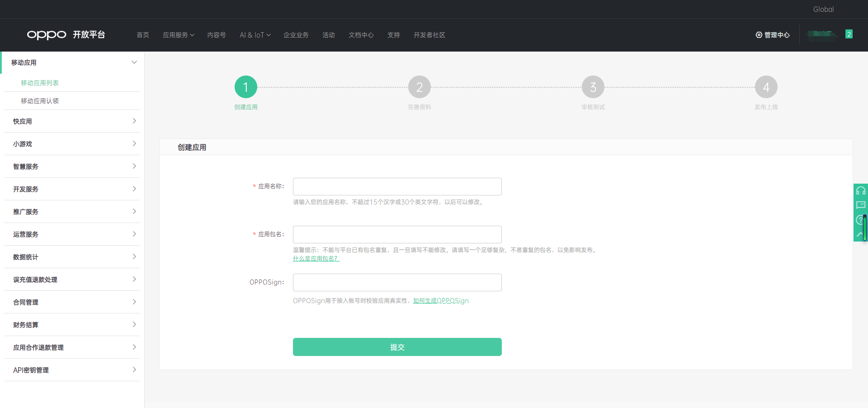Open the headset customer service icon
This screenshot has height=408, width=868.
point(861,190)
